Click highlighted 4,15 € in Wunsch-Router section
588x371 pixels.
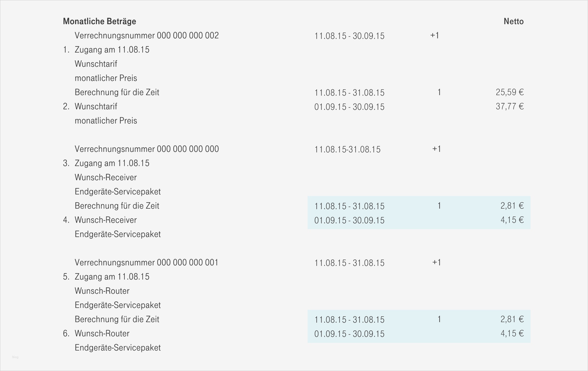tap(512, 334)
